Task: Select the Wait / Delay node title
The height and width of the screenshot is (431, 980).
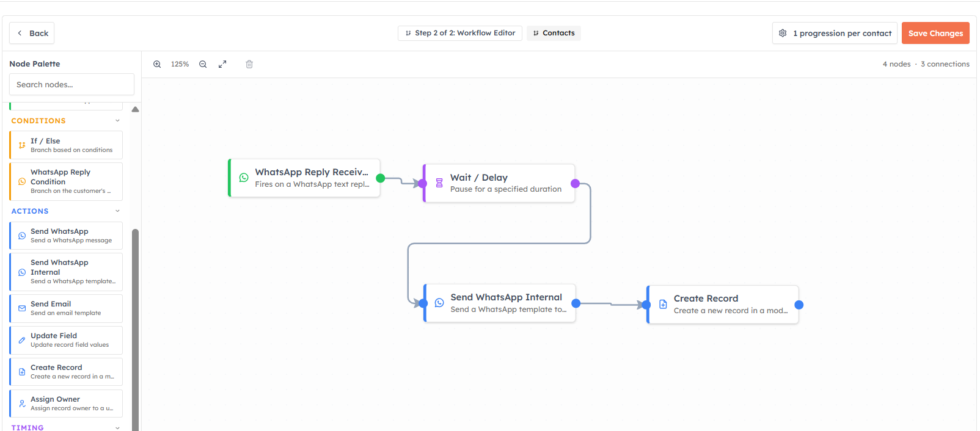Action: click(x=479, y=178)
